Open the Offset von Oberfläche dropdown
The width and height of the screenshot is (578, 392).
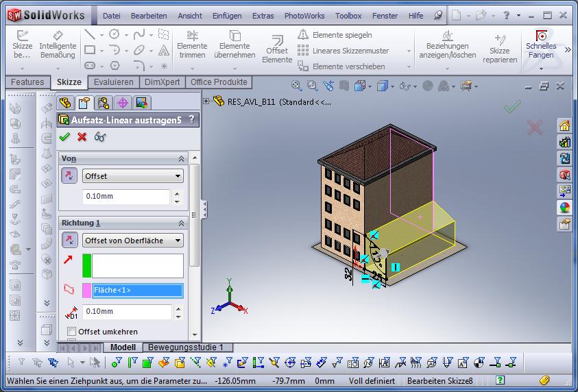pyautogui.click(x=133, y=241)
